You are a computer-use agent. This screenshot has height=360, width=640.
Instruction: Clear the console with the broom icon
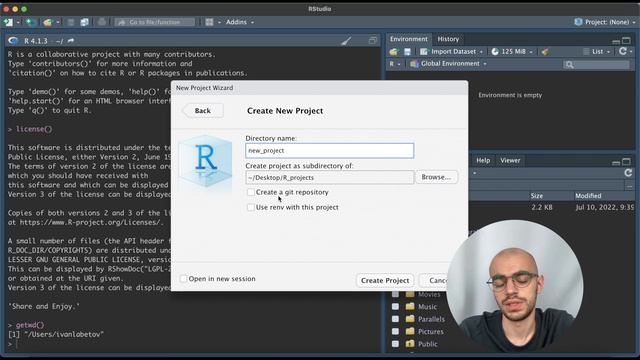(346, 40)
